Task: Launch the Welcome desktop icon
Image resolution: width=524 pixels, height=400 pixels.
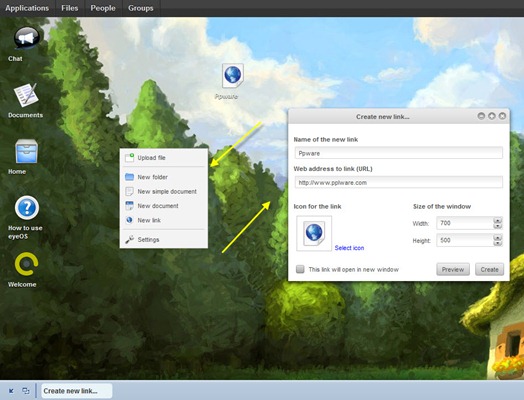Action: 26,264
